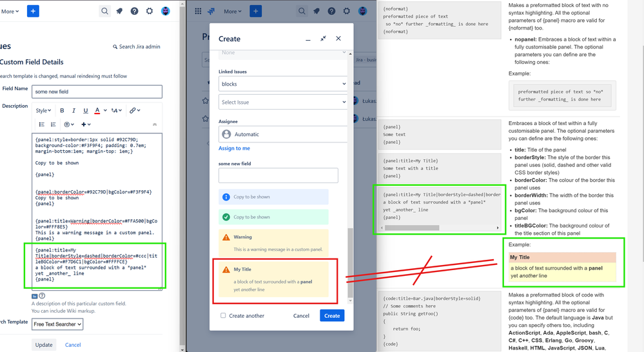Click blue Create button in dialog
Screen dimensions: 644x352
(x=332, y=315)
